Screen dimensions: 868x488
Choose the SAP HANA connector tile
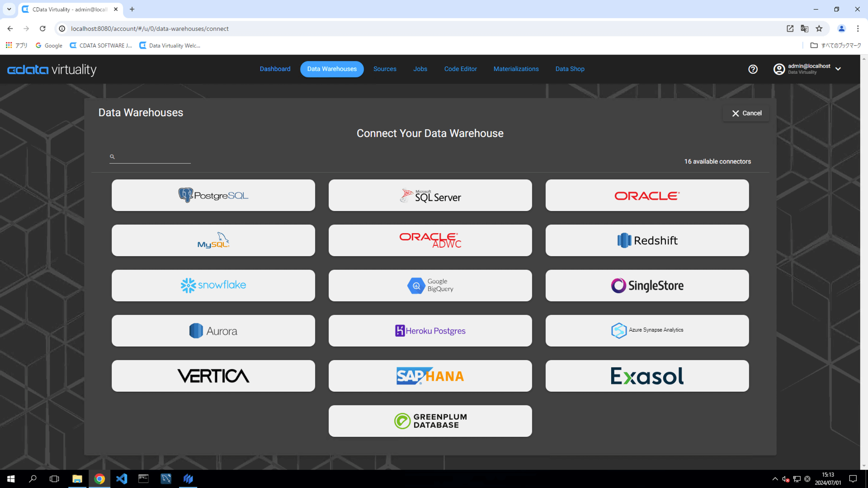click(x=430, y=376)
